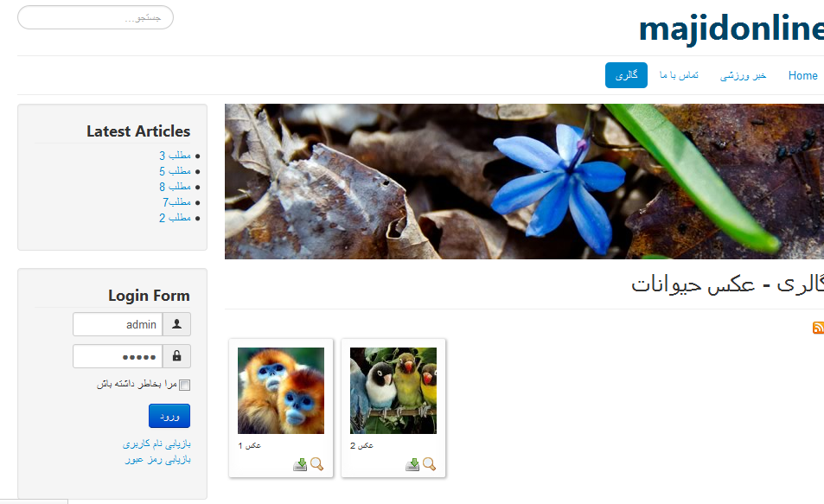Viewport: 824px width, 504px height.
Task: Open the مطلب 8 article link
Action: point(175,187)
